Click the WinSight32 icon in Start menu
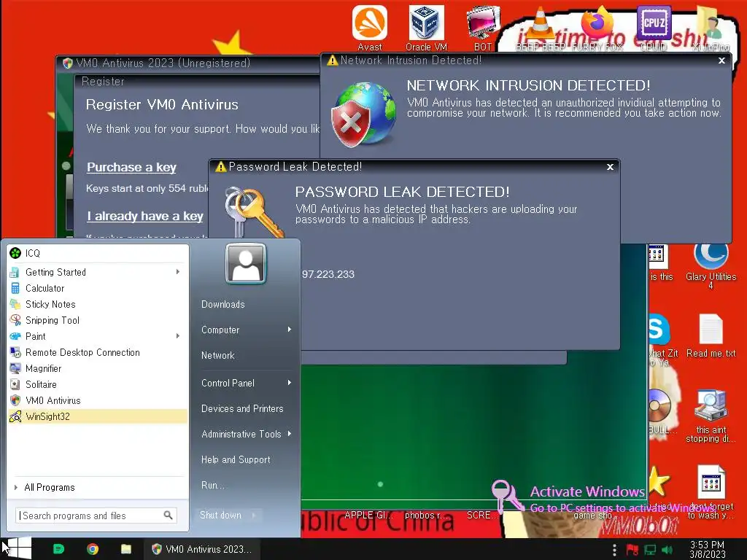This screenshot has width=747, height=560. [x=15, y=416]
